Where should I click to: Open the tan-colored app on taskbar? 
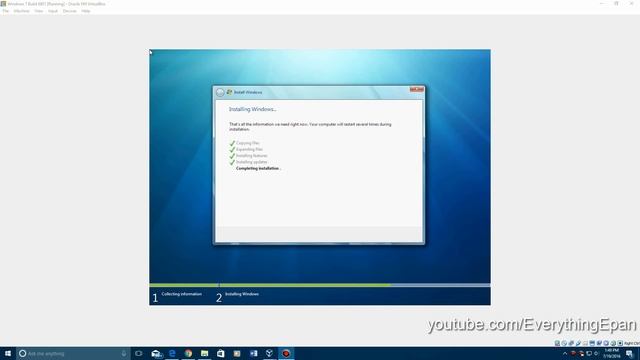point(237,353)
